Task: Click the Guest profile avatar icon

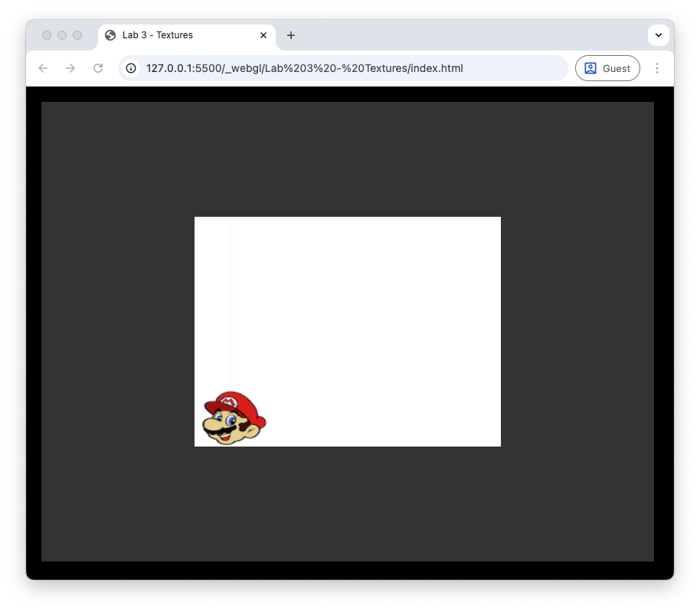Action: pos(590,68)
